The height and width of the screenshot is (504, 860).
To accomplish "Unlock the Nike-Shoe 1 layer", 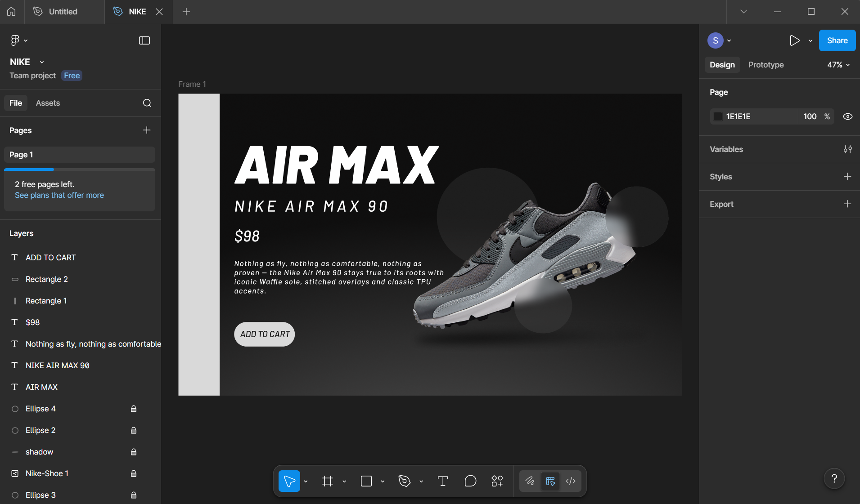I will [x=134, y=473].
